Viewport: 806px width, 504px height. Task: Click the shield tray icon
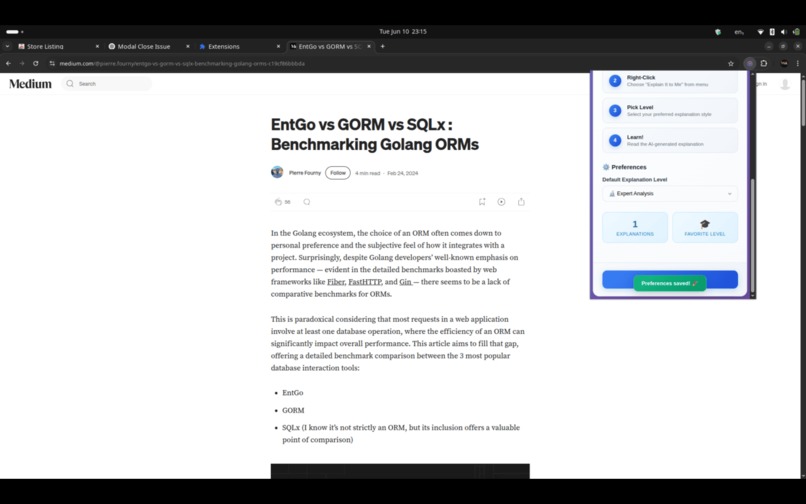tap(718, 32)
